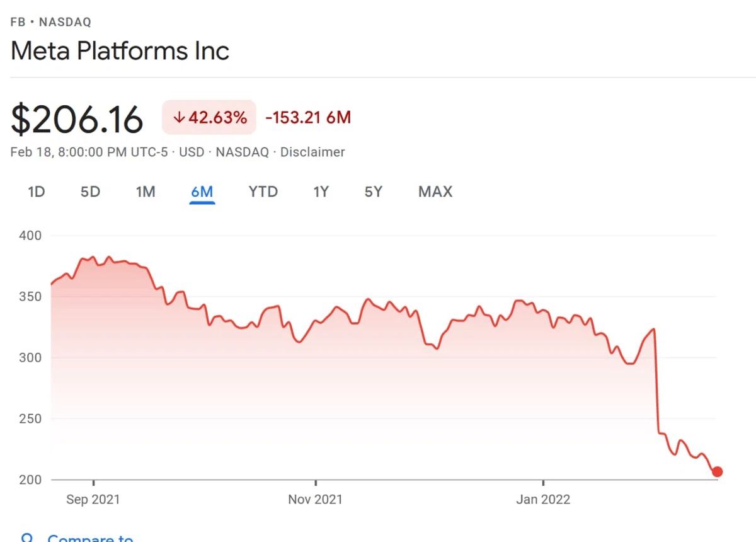This screenshot has height=542, width=756.
Task: Click the Nov 2021 axis marker
Action: pyautogui.click(x=315, y=499)
